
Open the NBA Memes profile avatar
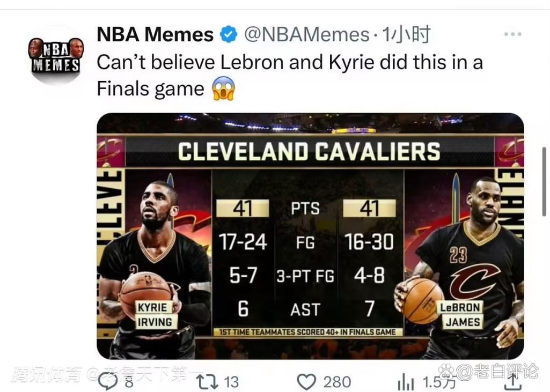click(x=56, y=55)
